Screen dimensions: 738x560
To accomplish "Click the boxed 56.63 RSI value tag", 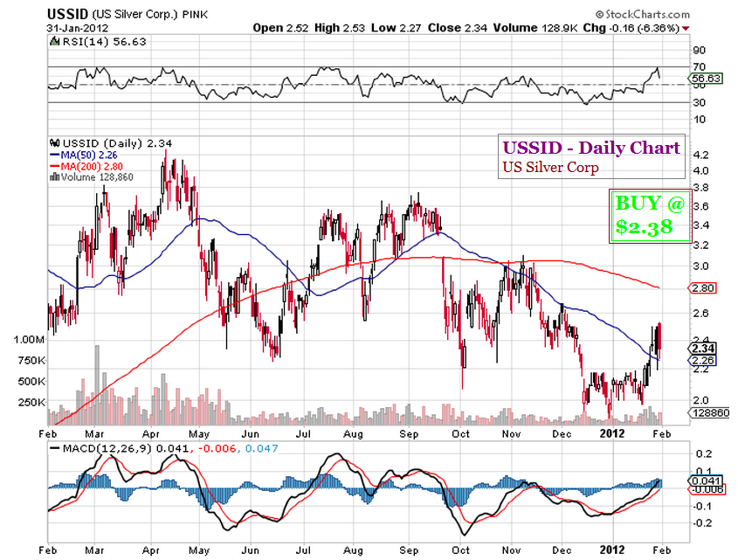I will pos(706,78).
